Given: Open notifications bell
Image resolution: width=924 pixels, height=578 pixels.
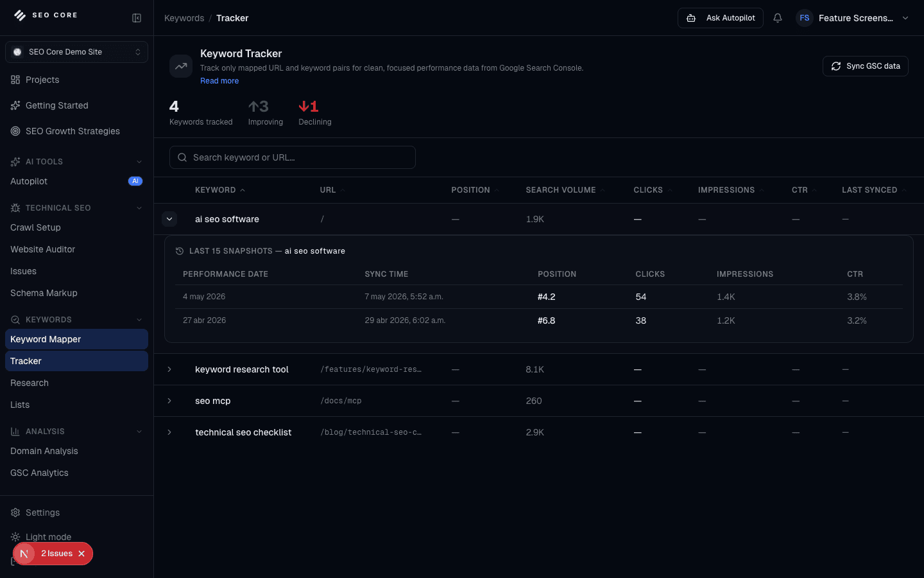Looking at the screenshot, I should [x=778, y=18].
